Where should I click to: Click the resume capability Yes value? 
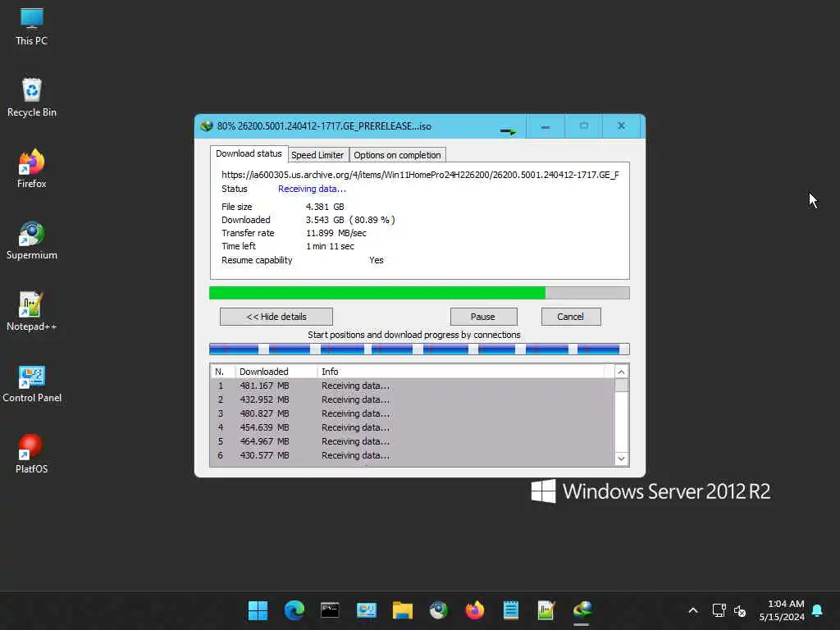[376, 260]
